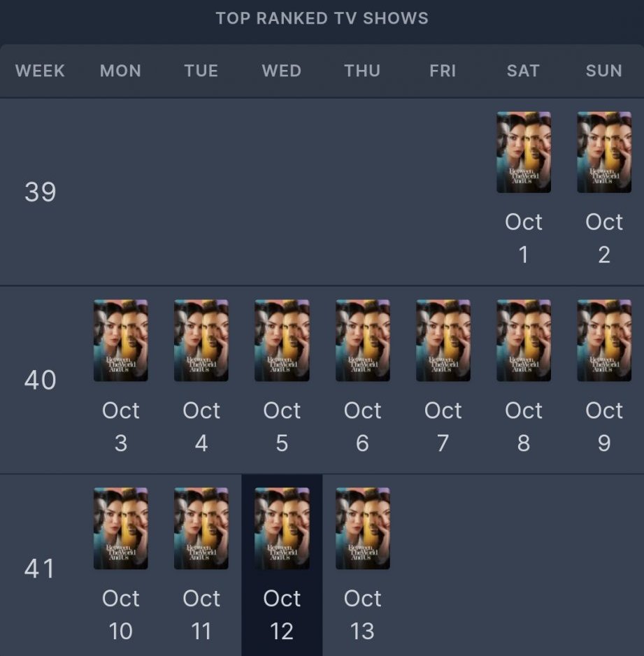This screenshot has width=644, height=656.
Task: Select the Oct 7 show poster
Action: coord(443,340)
